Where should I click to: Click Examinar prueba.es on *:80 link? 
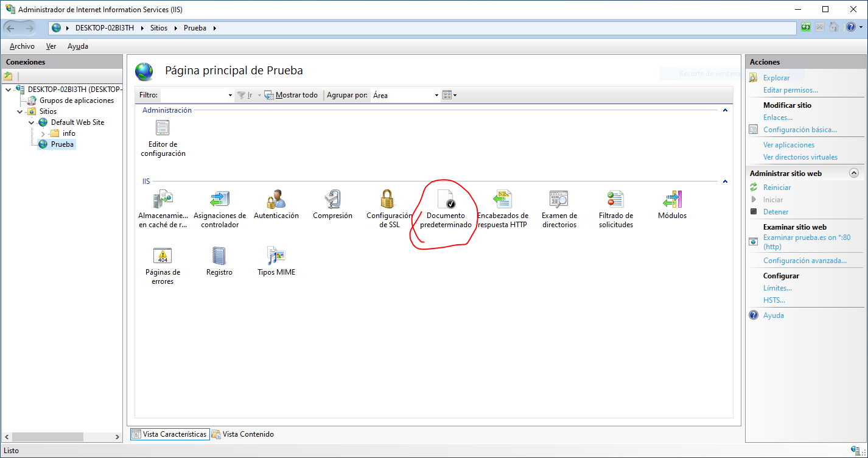coord(807,242)
